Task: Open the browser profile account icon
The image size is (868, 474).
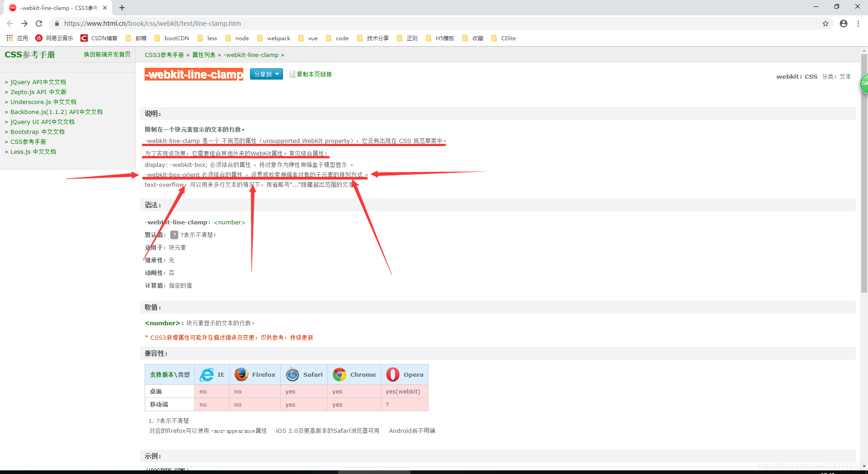Action: coord(844,24)
